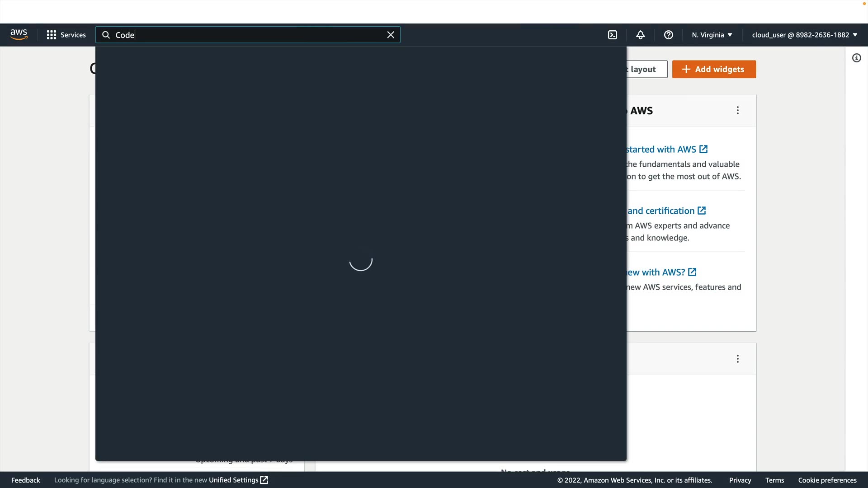Open the CloudShell terminal icon
868x488 pixels.
tap(613, 35)
